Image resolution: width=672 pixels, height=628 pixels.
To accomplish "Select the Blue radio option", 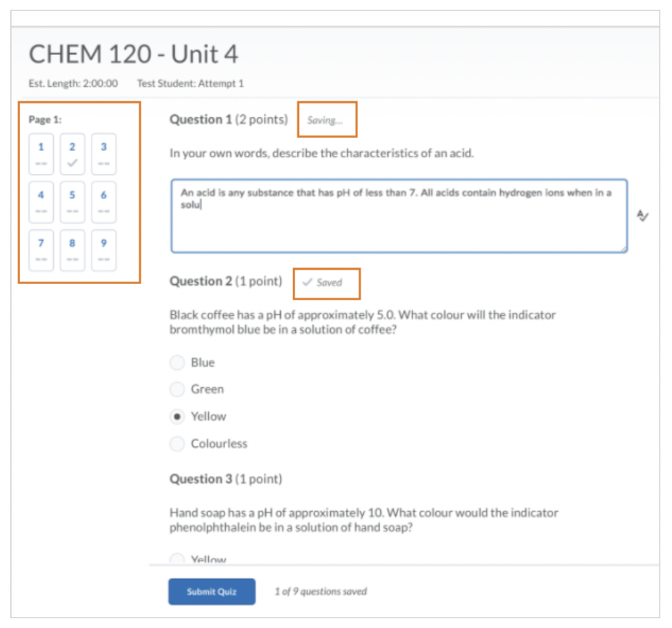I will [177, 363].
